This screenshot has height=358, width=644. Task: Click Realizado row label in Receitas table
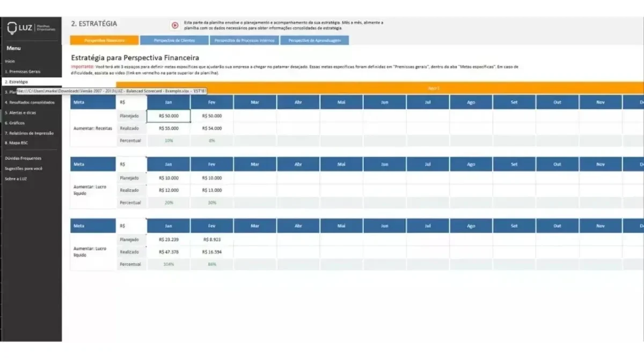[131, 128]
